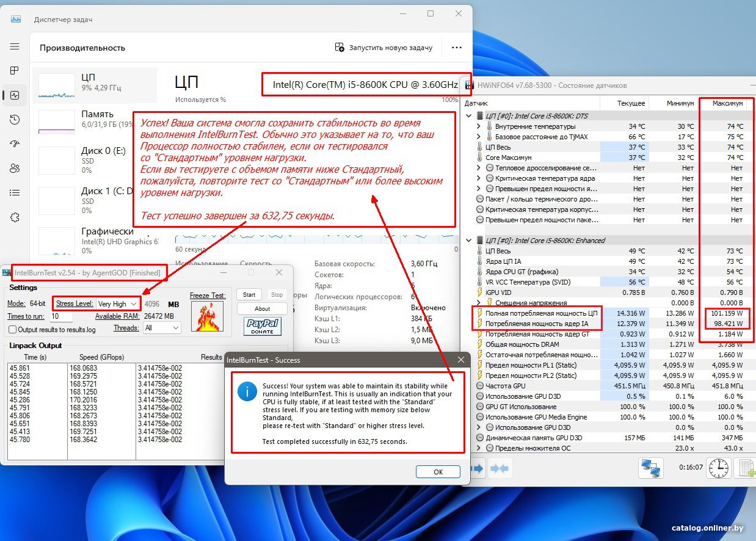Click the blue info icon in Success dialog
Screen dimensions: 756x541
[247, 392]
